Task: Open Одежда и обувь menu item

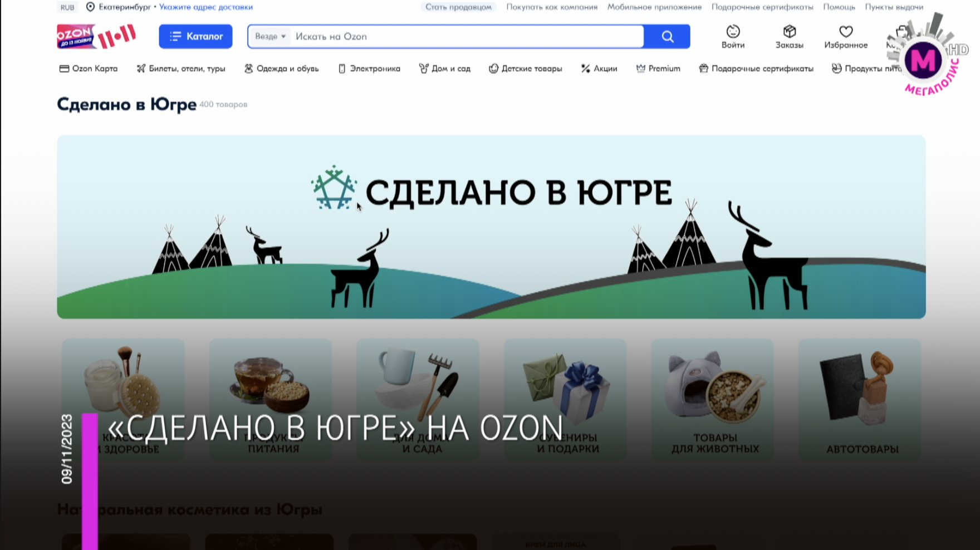Action: 282,68
